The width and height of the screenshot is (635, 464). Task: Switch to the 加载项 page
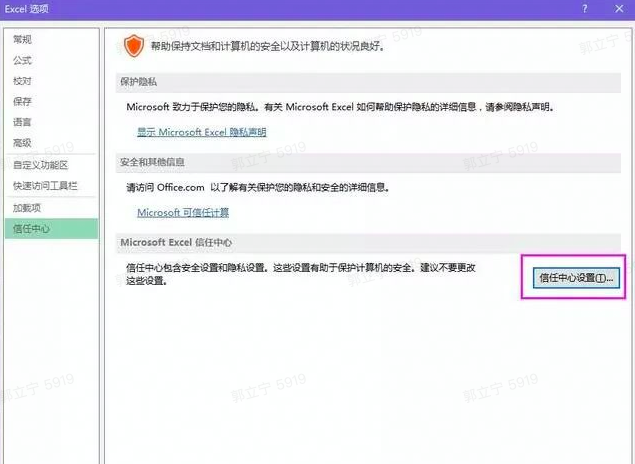[26, 208]
